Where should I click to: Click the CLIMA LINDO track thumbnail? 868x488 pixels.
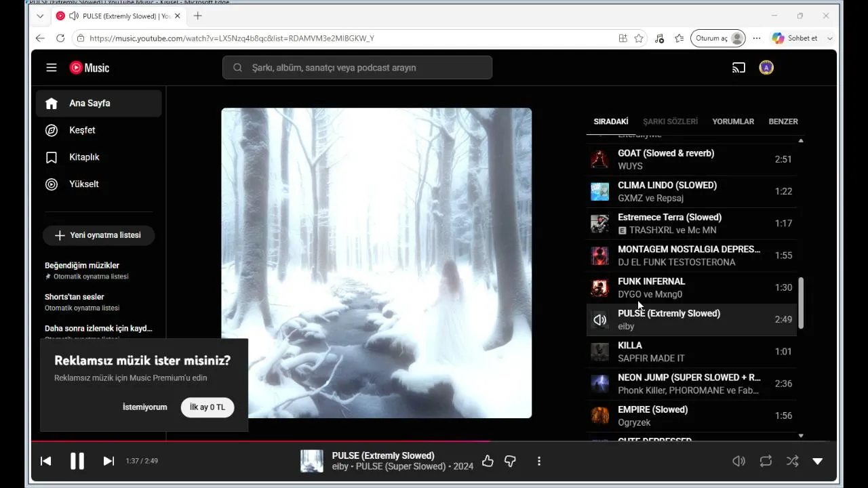point(599,192)
